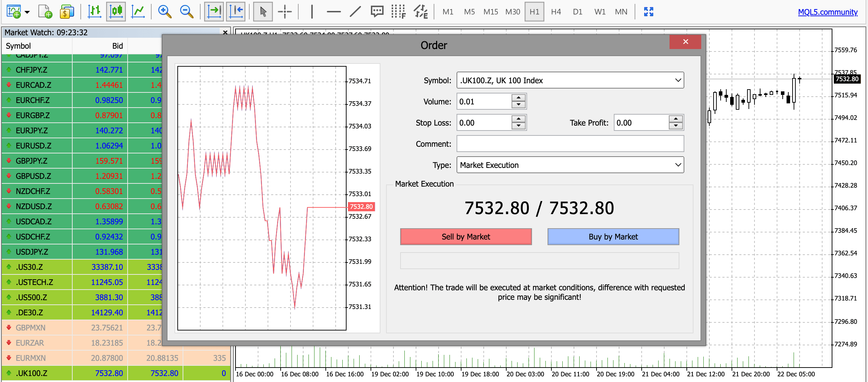Select the H1 timeframe button
Screen dimensions: 868x382
534,12
